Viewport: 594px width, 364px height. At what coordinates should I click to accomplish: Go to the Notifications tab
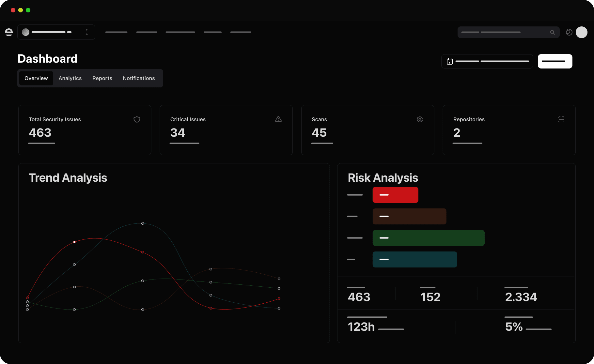[x=139, y=78]
